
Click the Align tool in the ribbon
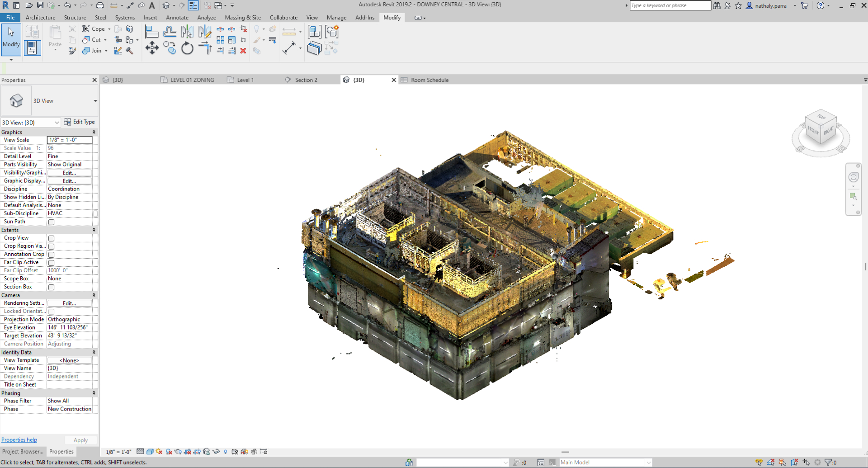tap(151, 32)
